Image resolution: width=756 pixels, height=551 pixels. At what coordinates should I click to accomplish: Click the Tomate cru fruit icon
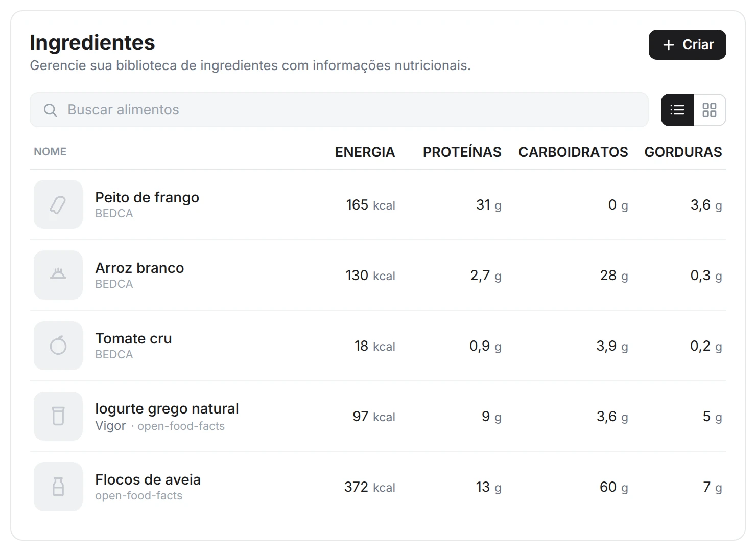coord(58,346)
